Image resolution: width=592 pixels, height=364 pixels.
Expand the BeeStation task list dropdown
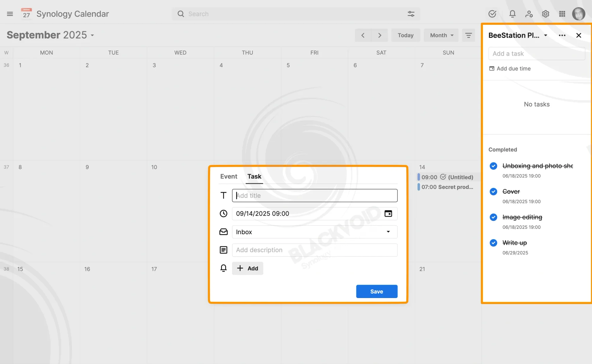coord(546,35)
